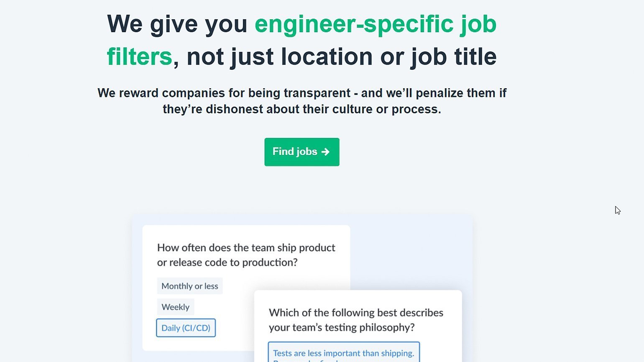Click 'not just location or job title' text
Viewport: 644px width, 362px height.
(341, 56)
